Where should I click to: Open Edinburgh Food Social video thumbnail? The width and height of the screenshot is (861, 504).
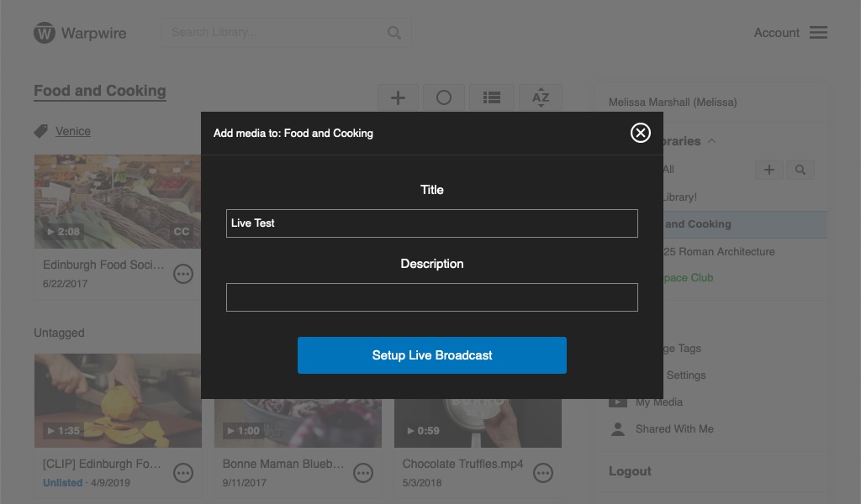click(118, 202)
